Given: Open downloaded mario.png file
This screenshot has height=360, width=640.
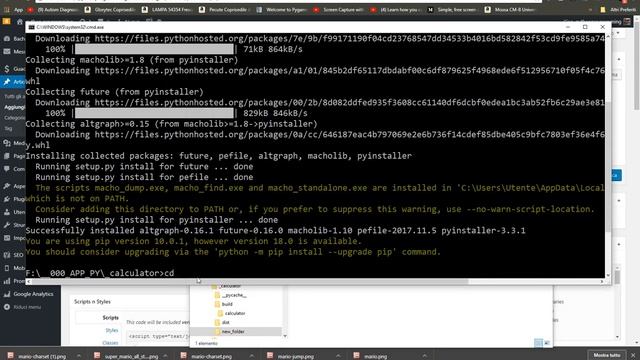Looking at the screenshot, I should point(371,356).
